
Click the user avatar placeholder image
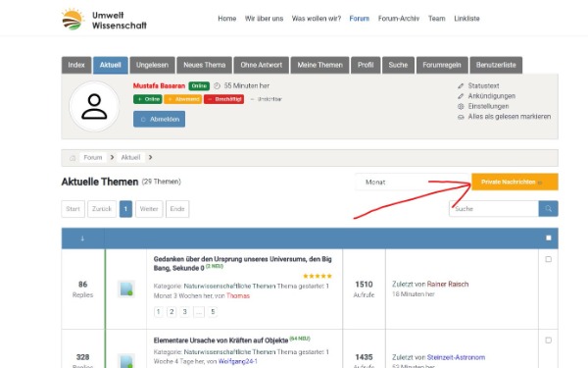94,106
